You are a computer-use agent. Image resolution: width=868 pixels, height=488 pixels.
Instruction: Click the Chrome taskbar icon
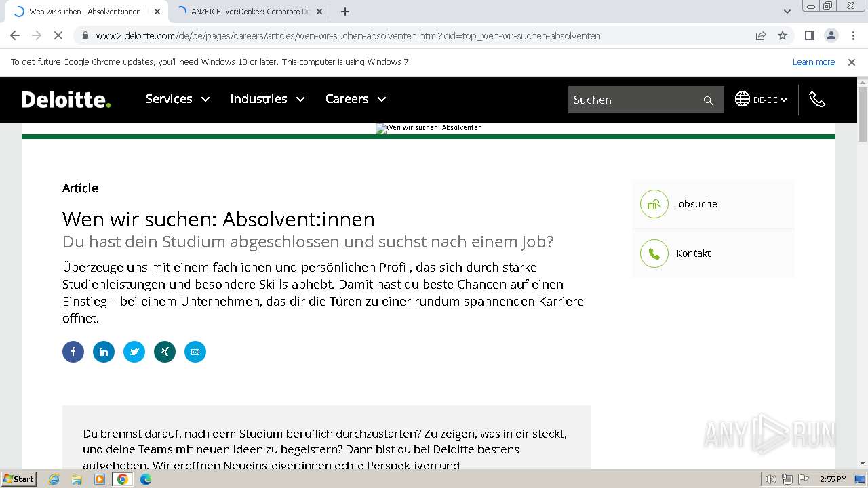click(x=123, y=479)
